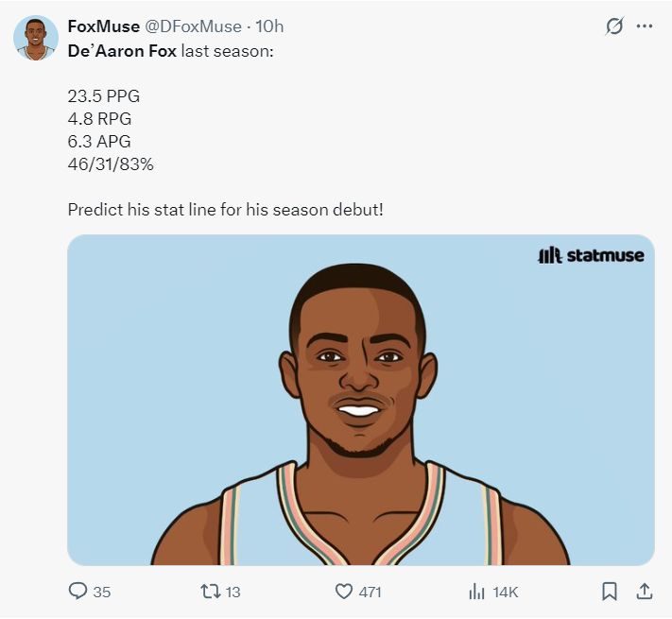Click the repost count of 13
This screenshot has height=619, width=672.
[233, 593]
